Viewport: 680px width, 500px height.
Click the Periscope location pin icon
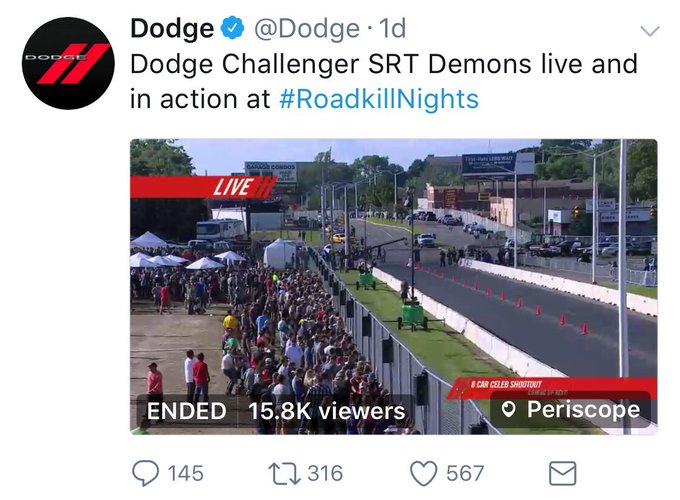[x=508, y=409]
